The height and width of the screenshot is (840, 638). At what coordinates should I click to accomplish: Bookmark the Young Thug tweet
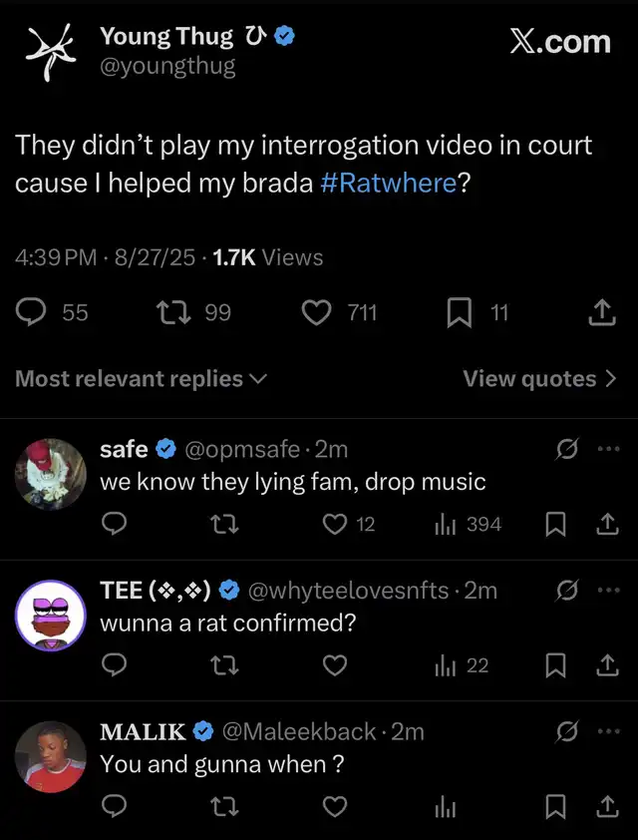click(x=459, y=313)
